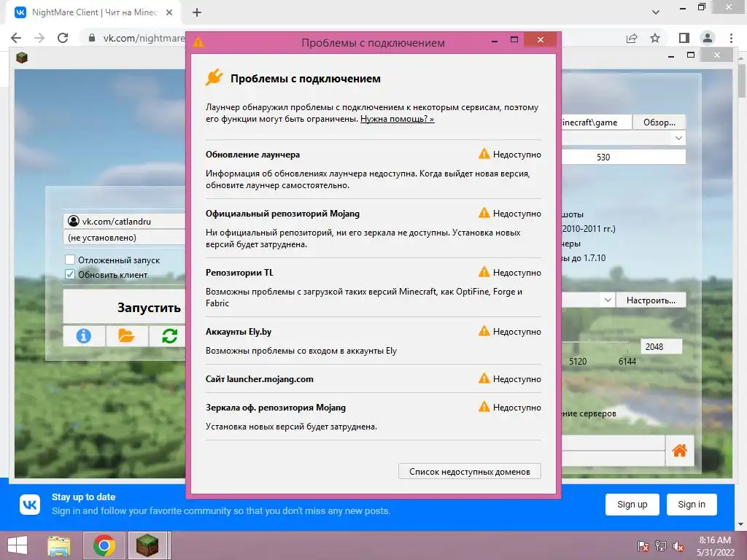This screenshot has height=560, width=747.
Task: Click the orange home icon in settings
Action: [679, 450]
